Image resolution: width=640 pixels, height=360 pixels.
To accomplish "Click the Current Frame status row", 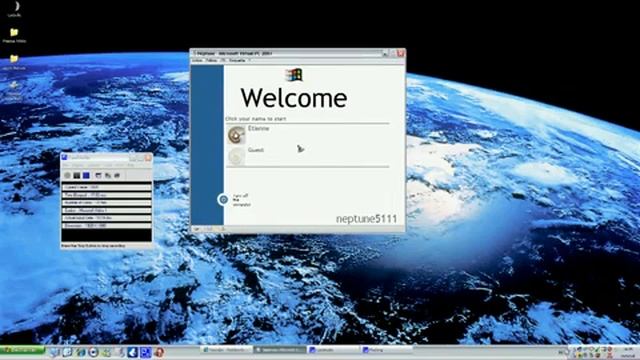I will pos(107,187).
